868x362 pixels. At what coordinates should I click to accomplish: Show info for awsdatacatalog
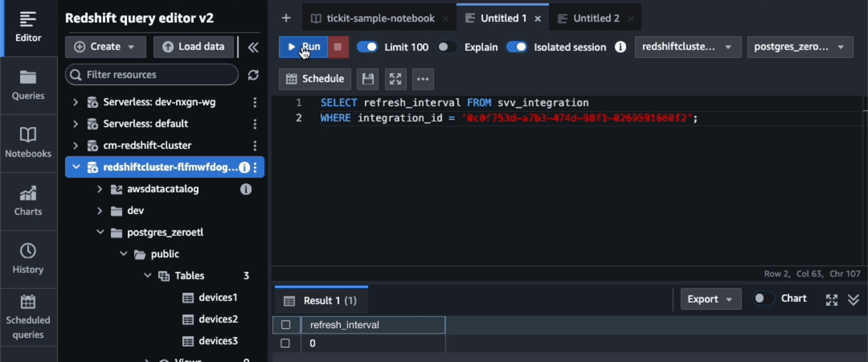click(246, 189)
